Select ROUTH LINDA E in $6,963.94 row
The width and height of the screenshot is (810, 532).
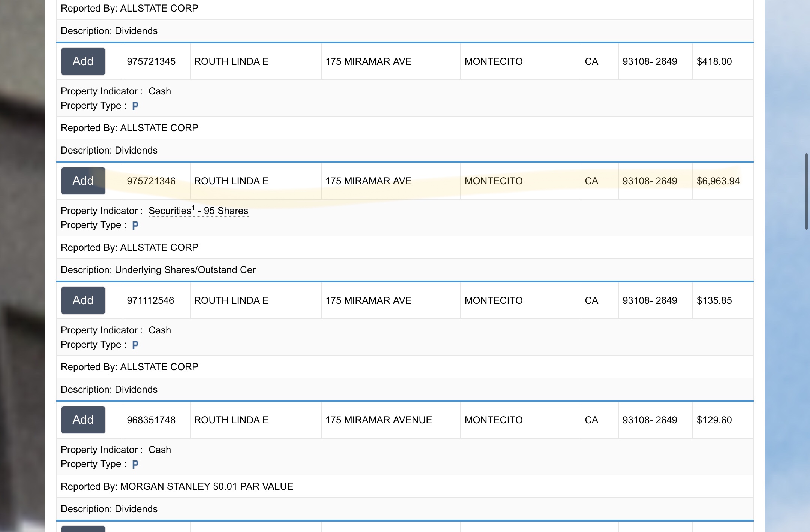[x=231, y=181]
